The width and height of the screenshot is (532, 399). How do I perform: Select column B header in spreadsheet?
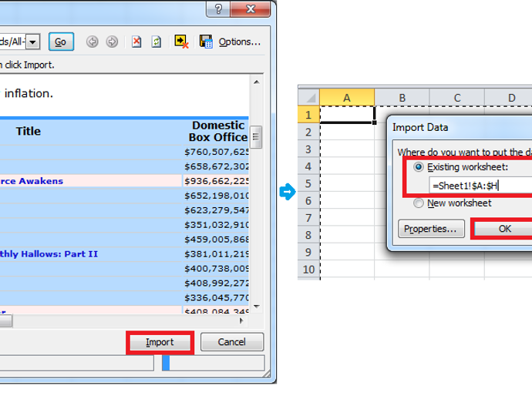(402, 98)
